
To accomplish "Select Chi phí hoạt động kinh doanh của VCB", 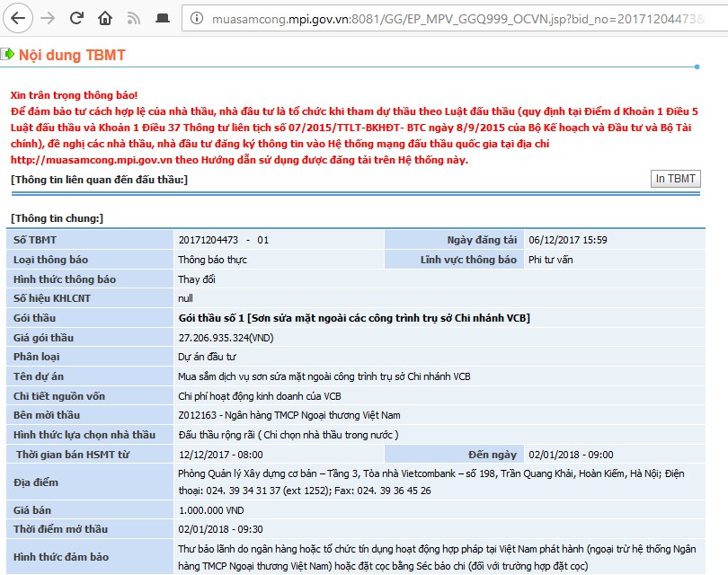I will click(260, 396).
